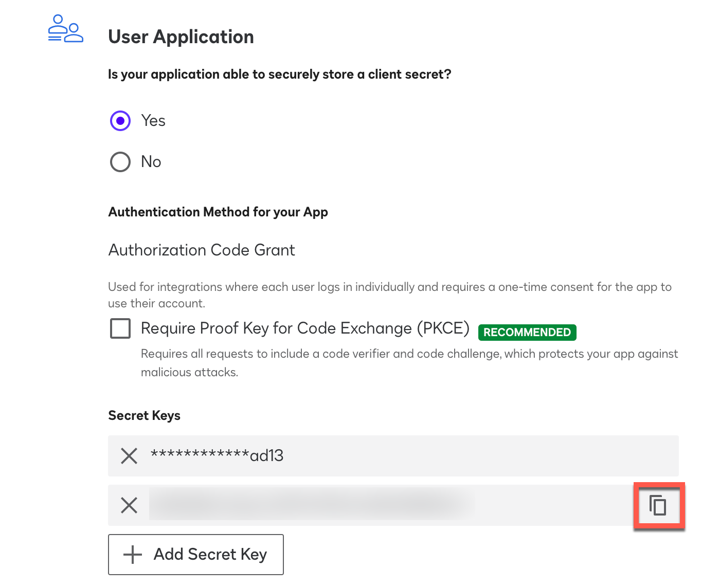The width and height of the screenshot is (719, 588).
Task: Click the Add Secret Key button label
Action: [210, 555]
